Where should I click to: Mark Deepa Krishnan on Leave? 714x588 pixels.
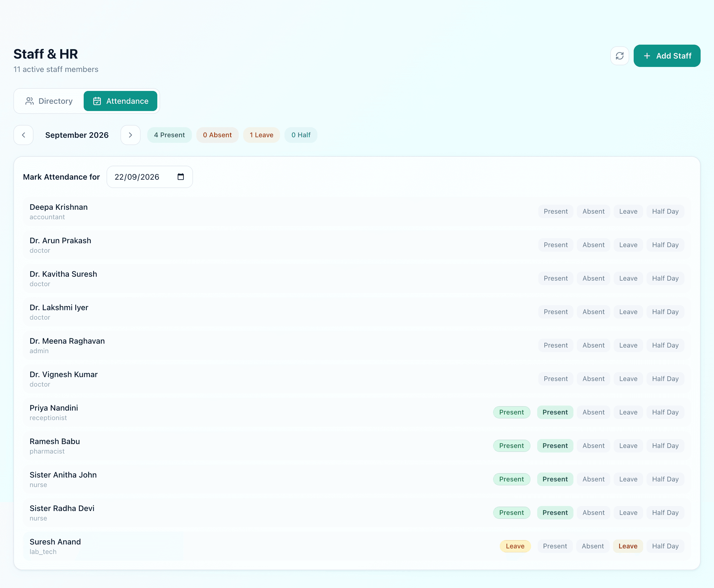(x=628, y=211)
